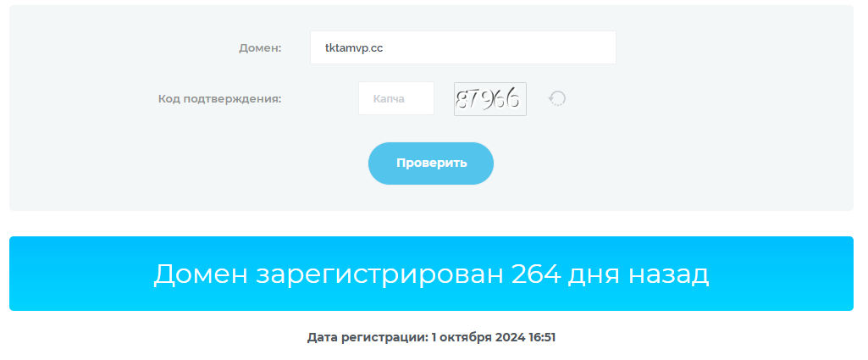This screenshot has width=868, height=360.
Task: Click the Дата регистрации: 1 октября 2024 16:51 text
Action: tap(431, 337)
